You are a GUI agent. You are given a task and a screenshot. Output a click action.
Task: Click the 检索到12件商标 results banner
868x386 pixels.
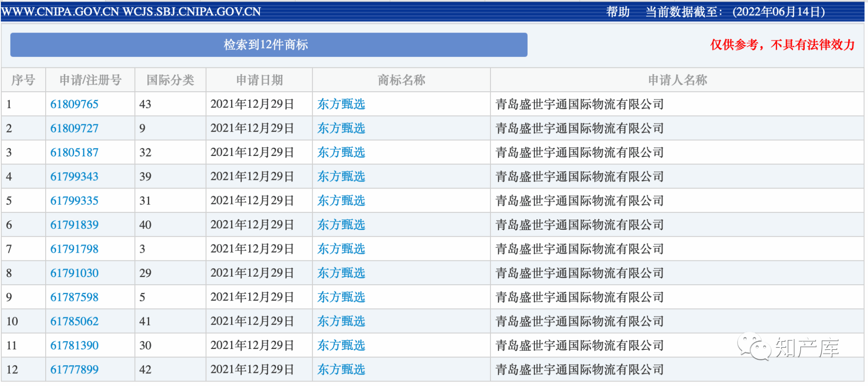click(269, 45)
